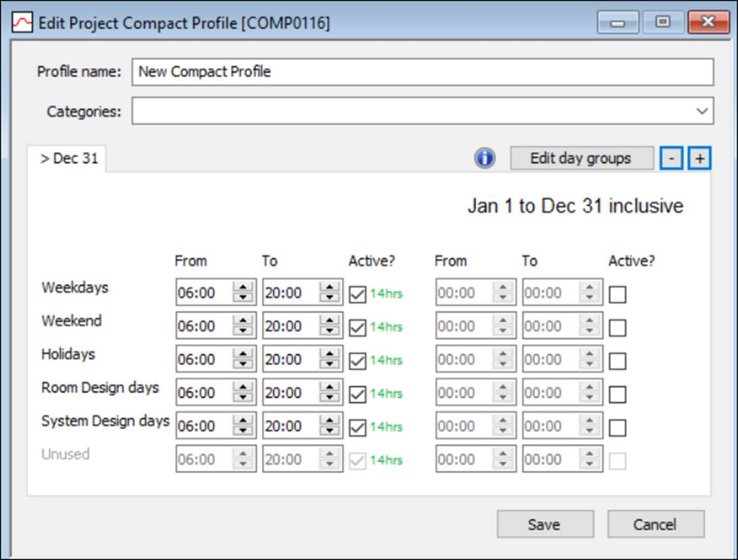This screenshot has width=738, height=560.
Task: Increase Weekend first From time
Action: tap(243, 320)
